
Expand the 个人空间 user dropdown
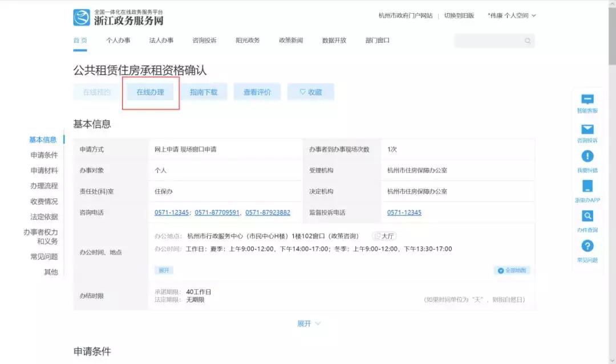511,15
